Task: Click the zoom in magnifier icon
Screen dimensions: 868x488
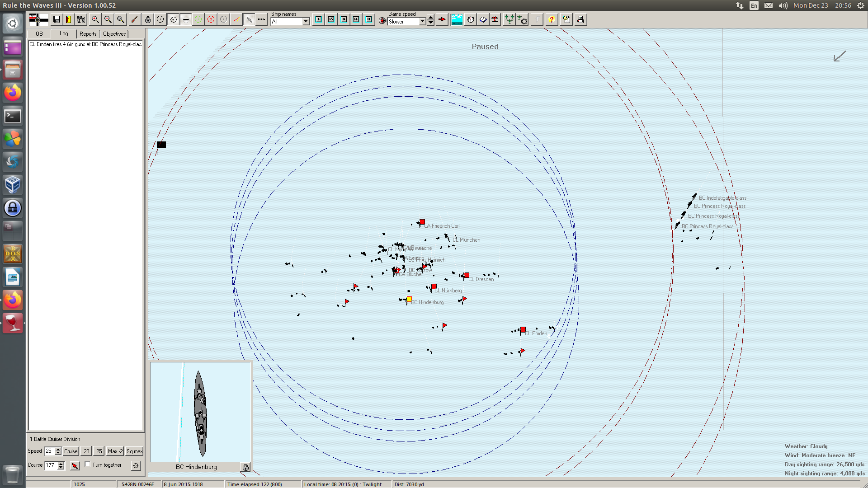Action: [95, 19]
